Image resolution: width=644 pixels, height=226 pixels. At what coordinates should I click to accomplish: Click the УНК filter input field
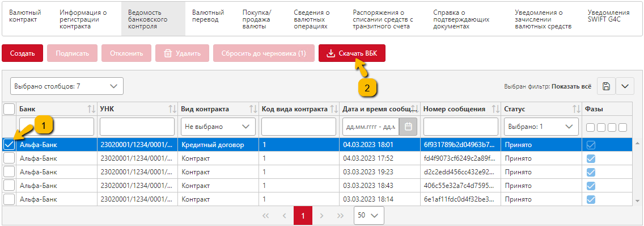(x=137, y=127)
